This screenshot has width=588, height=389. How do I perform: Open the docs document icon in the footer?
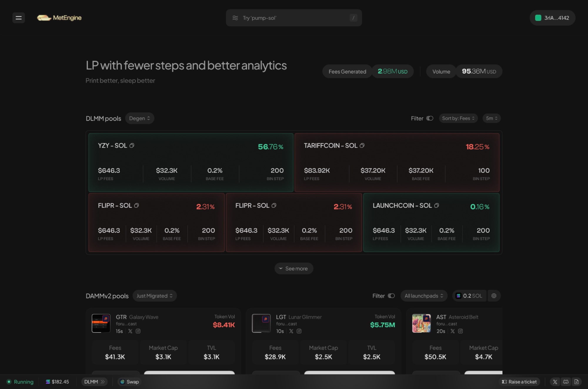point(577,382)
